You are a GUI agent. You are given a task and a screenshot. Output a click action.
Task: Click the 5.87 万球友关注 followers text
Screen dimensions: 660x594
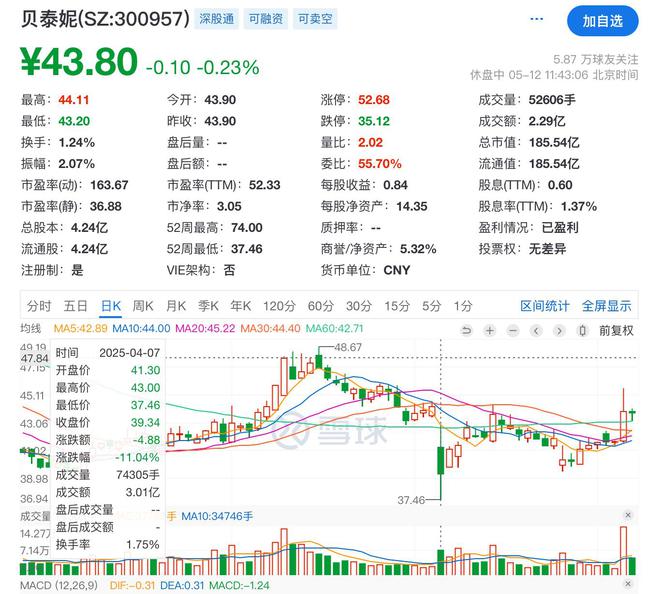(x=596, y=59)
